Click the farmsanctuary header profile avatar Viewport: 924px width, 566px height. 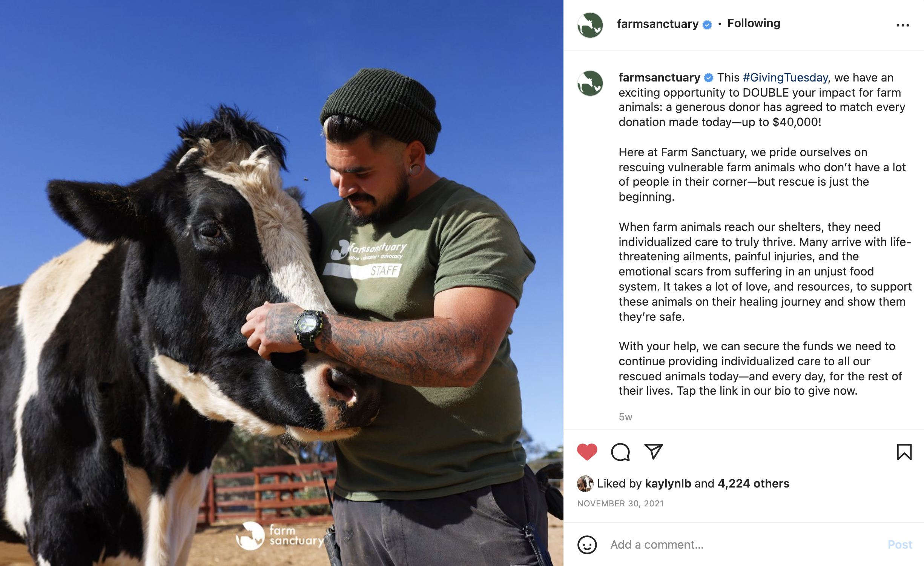[x=590, y=25]
